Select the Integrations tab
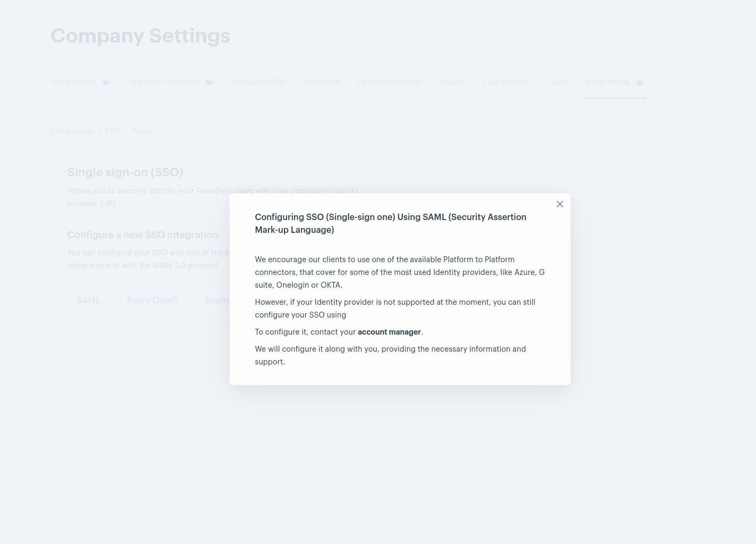Viewport: 756px width, 544px height. [607, 82]
